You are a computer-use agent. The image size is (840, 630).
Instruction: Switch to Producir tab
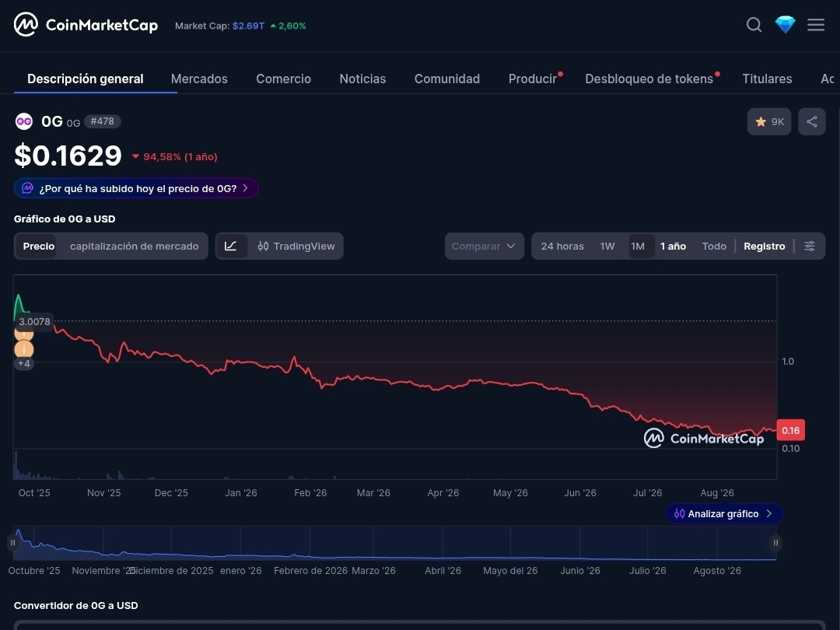pyautogui.click(x=534, y=79)
